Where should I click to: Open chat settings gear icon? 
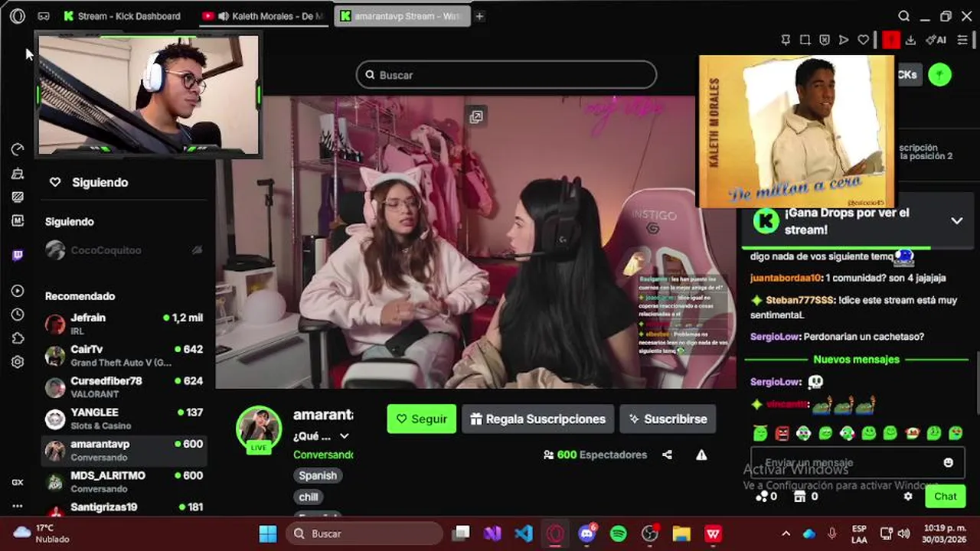click(x=908, y=496)
